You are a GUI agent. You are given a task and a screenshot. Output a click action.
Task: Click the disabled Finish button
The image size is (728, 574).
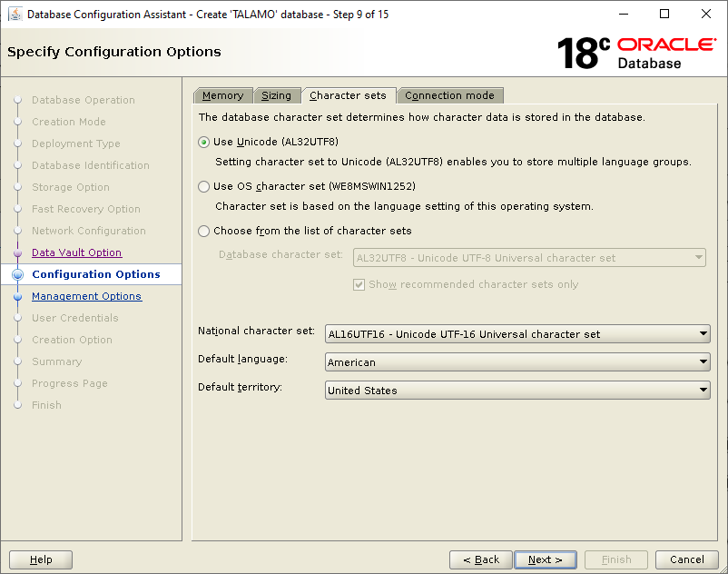[616, 559]
